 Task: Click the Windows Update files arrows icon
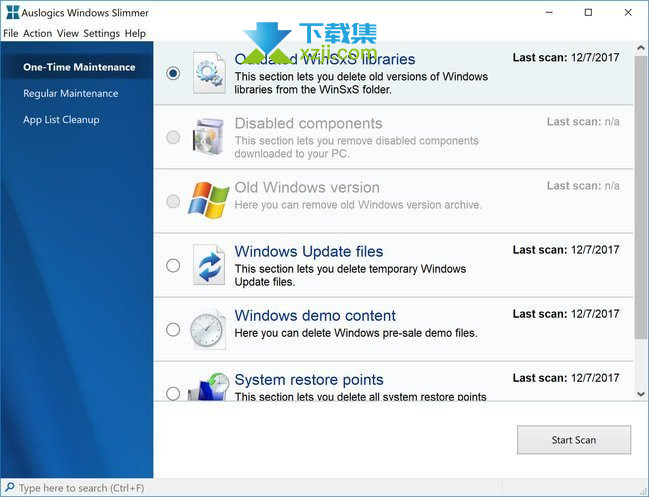(x=209, y=265)
